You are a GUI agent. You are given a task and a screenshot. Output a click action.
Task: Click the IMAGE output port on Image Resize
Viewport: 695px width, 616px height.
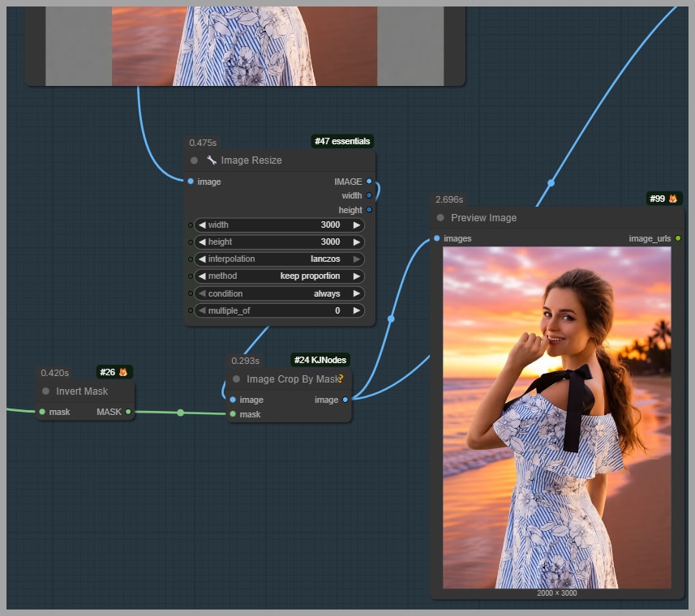(x=369, y=182)
